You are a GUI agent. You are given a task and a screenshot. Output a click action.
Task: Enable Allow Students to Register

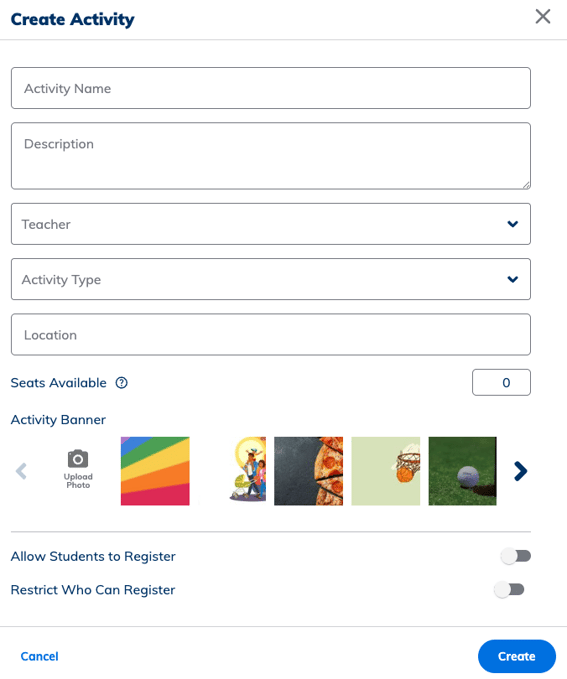click(x=515, y=556)
